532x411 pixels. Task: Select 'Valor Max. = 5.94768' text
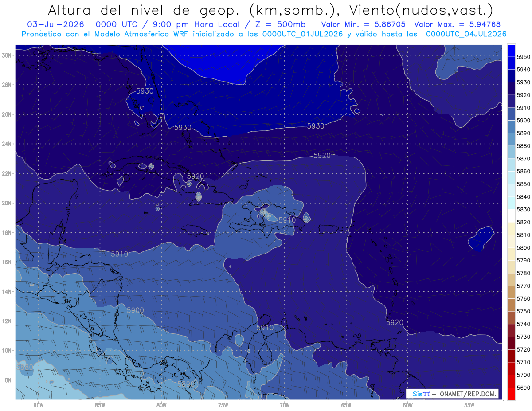[457, 24]
